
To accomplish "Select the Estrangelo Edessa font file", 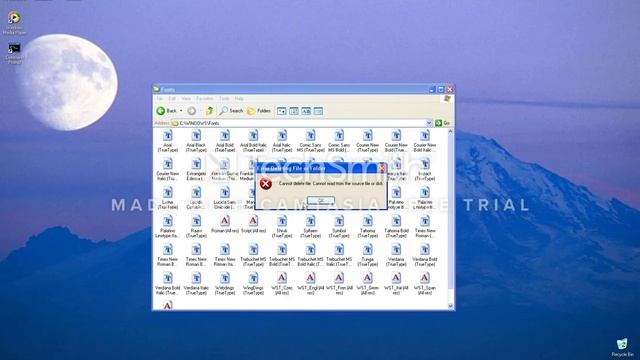I will coord(196,169).
